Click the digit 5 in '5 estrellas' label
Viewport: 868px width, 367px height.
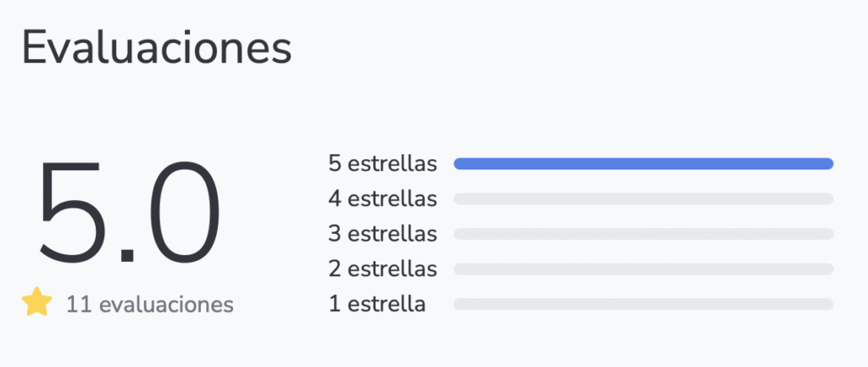[336, 164]
